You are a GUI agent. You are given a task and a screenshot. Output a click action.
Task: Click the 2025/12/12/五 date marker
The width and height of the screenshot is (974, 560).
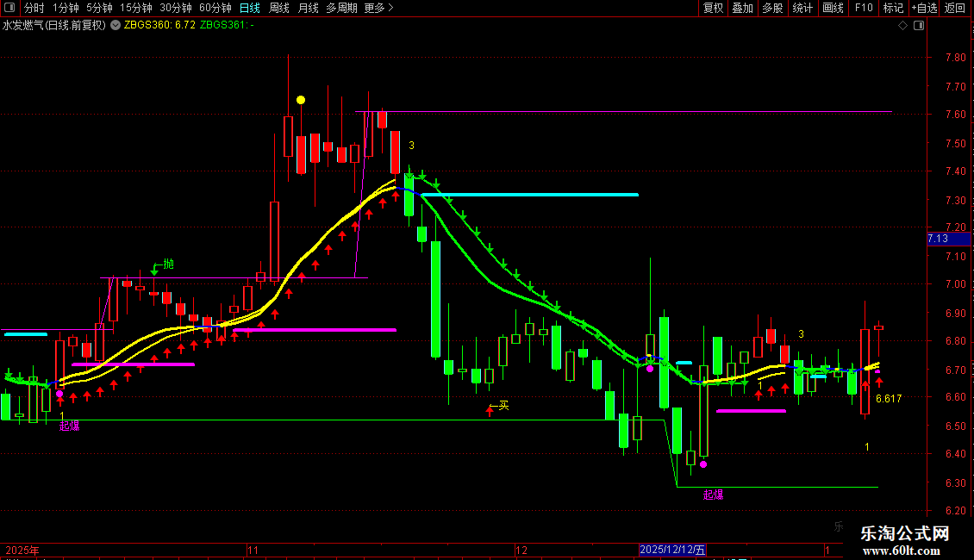pyautogui.click(x=672, y=550)
